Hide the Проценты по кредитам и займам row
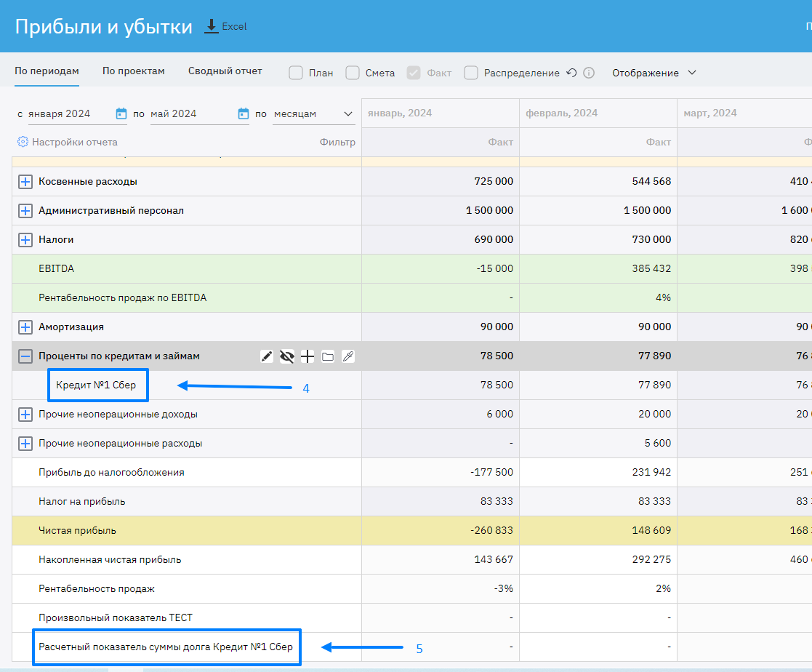812x672 pixels. click(x=287, y=356)
